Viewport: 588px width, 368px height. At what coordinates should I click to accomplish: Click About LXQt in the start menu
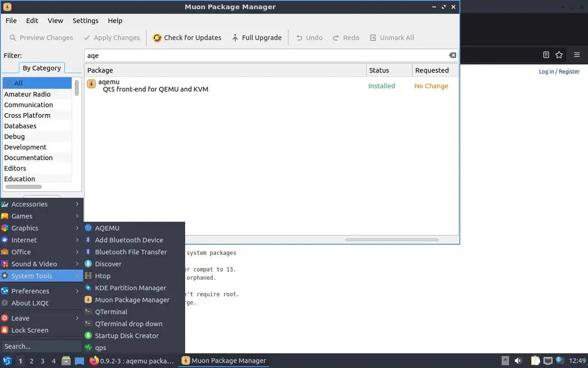41,303
